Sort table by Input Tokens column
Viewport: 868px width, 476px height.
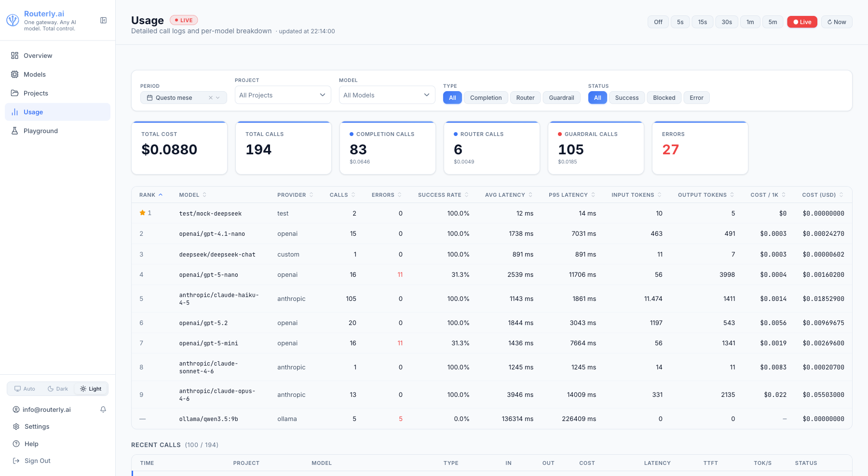(x=637, y=195)
